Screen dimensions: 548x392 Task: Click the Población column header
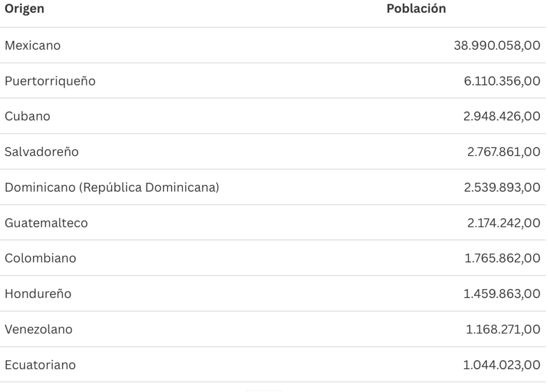click(x=416, y=9)
